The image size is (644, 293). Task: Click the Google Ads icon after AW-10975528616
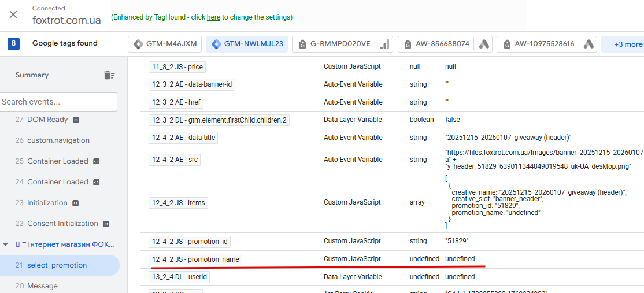pos(589,44)
